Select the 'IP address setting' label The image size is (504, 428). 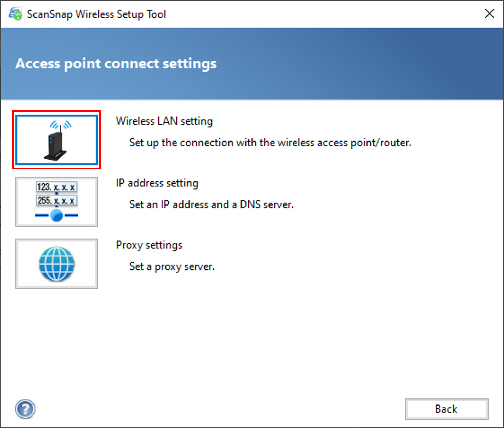157,183
